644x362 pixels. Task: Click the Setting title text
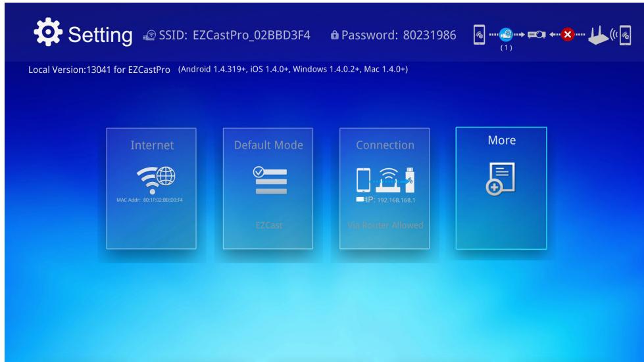(x=100, y=35)
